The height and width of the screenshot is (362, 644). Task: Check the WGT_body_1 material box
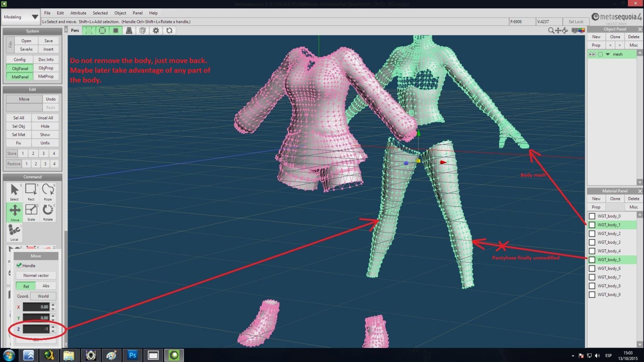[x=592, y=225]
